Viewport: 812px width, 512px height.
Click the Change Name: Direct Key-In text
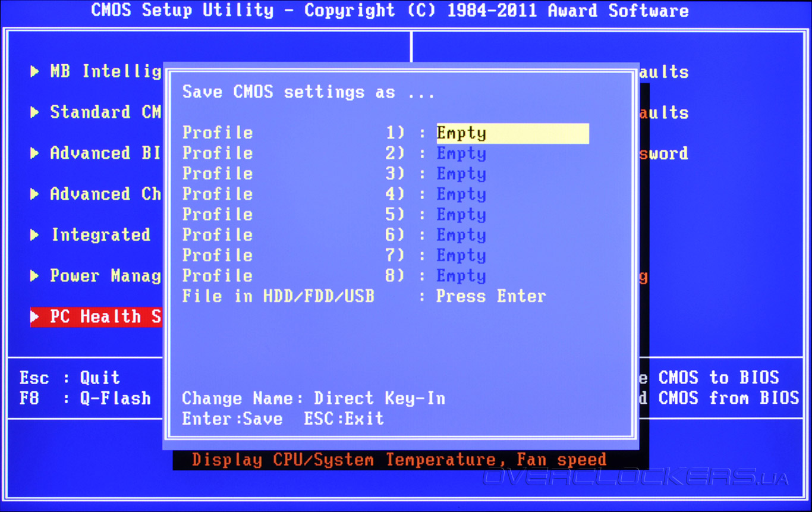click(314, 398)
